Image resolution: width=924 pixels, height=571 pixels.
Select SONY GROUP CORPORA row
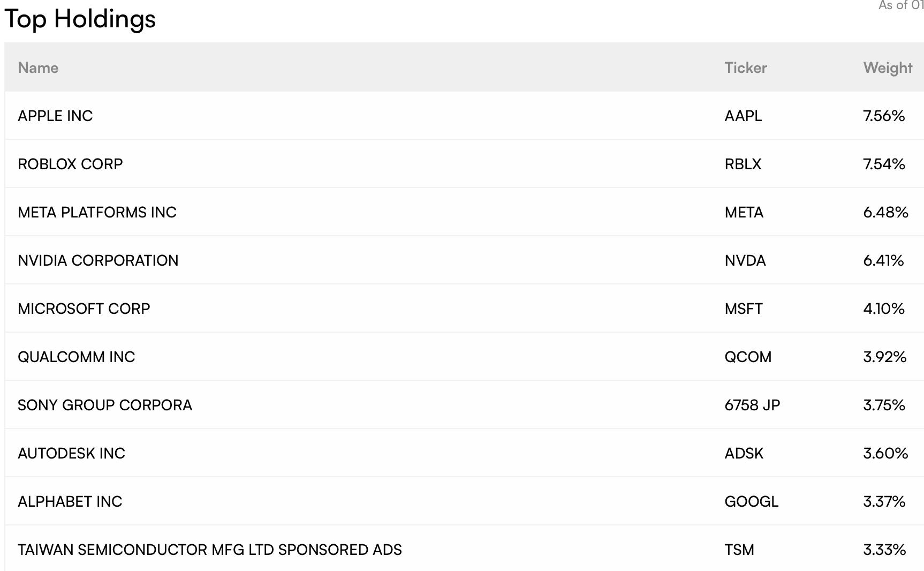point(464,405)
